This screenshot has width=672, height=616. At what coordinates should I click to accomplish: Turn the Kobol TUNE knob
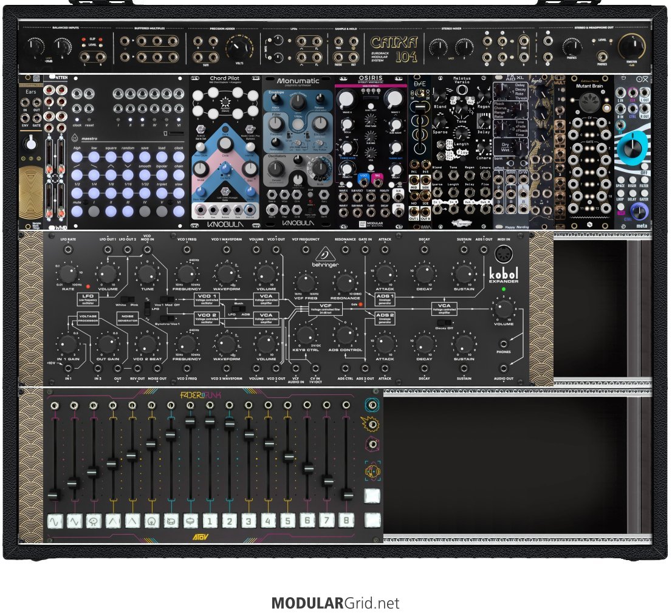click(147, 273)
